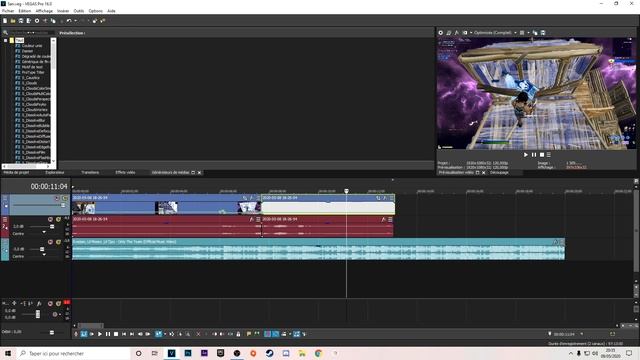
Task: Open Event FX on second video clip
Action: point(384,198)
